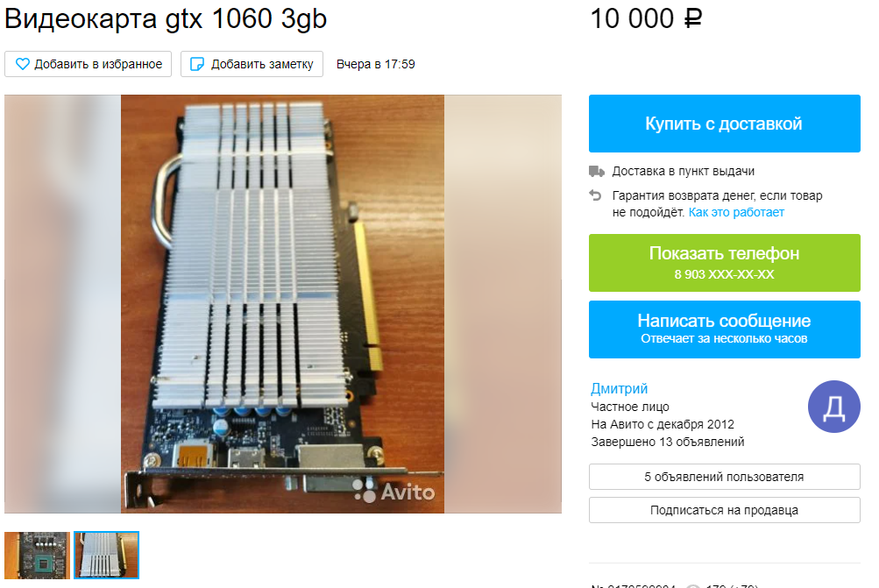Image resolution: width=879 pixels, height=588 pixels.
Task: Select the second thumbnail showing the heatsink
Action: (x=107, y=555)
